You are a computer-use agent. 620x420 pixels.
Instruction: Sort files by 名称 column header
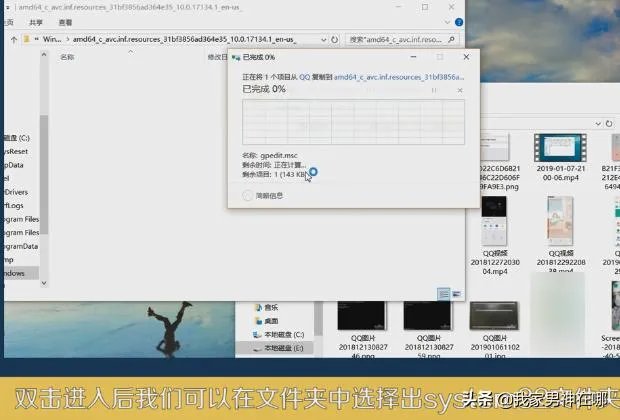pyautogui.click(x=67, y=57)
